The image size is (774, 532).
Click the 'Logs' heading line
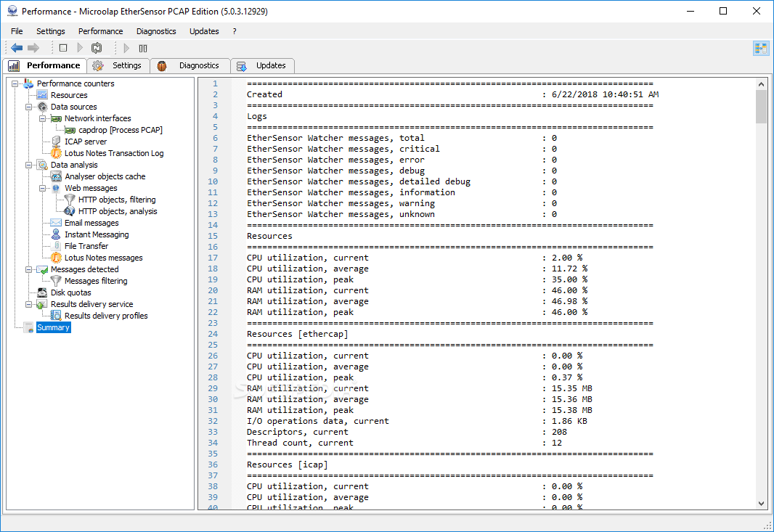point(257,116)
